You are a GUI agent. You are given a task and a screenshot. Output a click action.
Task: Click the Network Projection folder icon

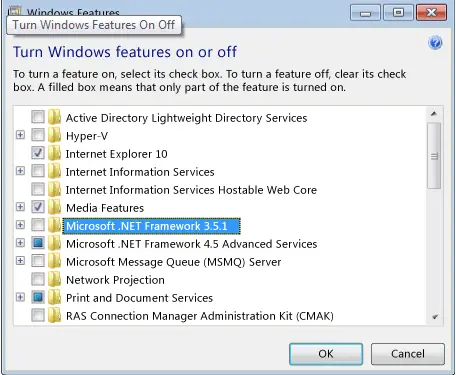[x=54, y=279]
